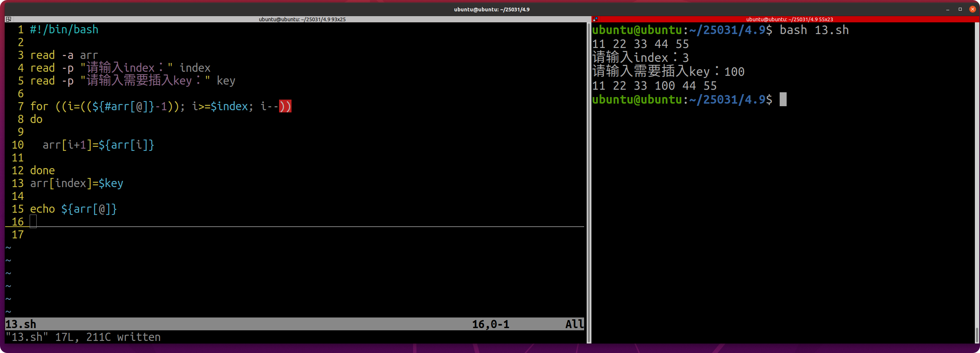Click the '13.sh 17L, 211C written' message
Screen dimensions: 980x353
(x=83, y=337)
